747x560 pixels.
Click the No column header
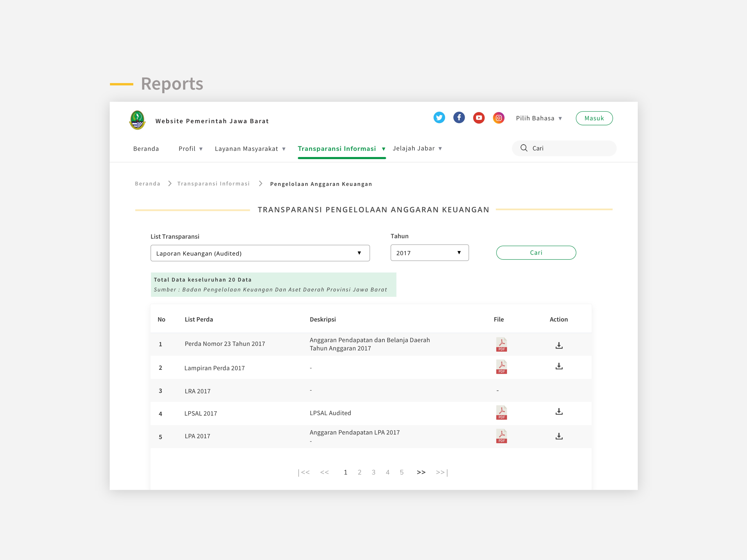coord(162,319)
